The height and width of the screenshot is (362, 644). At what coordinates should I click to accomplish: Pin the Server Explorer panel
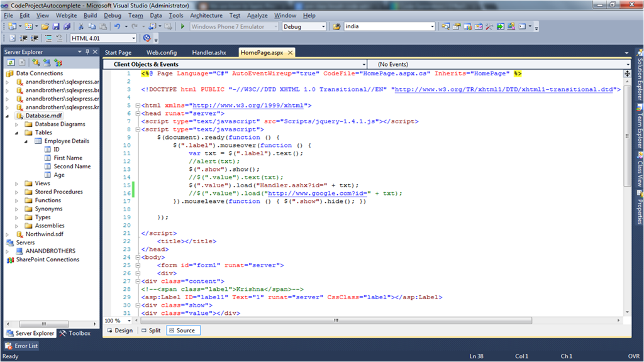tap(87, 52)
